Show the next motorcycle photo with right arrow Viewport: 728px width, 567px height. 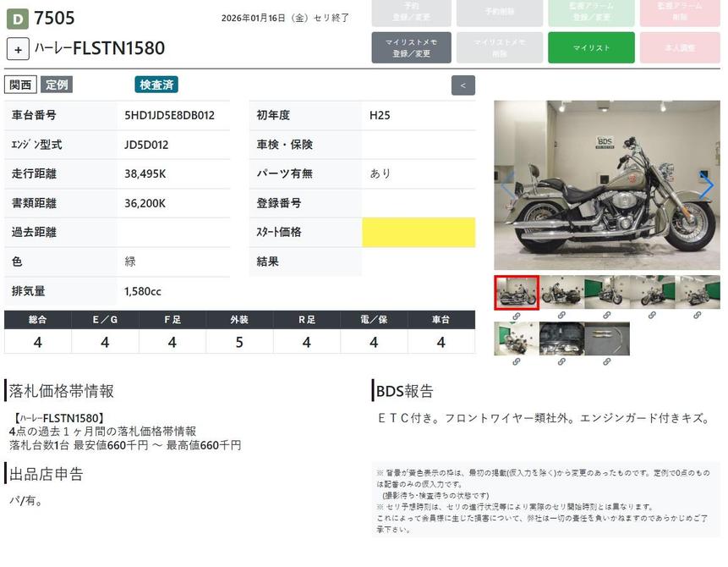pyautogui.click(x=706, y=186)
